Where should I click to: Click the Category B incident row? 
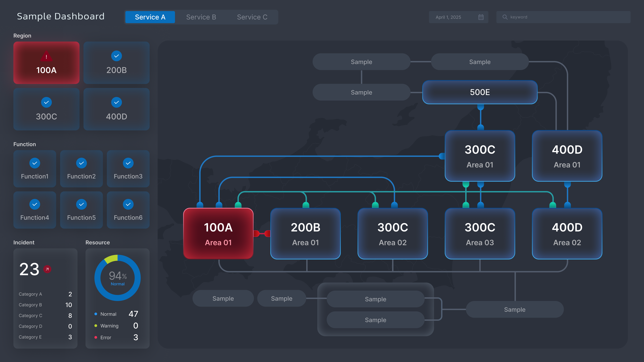[45, 305]
